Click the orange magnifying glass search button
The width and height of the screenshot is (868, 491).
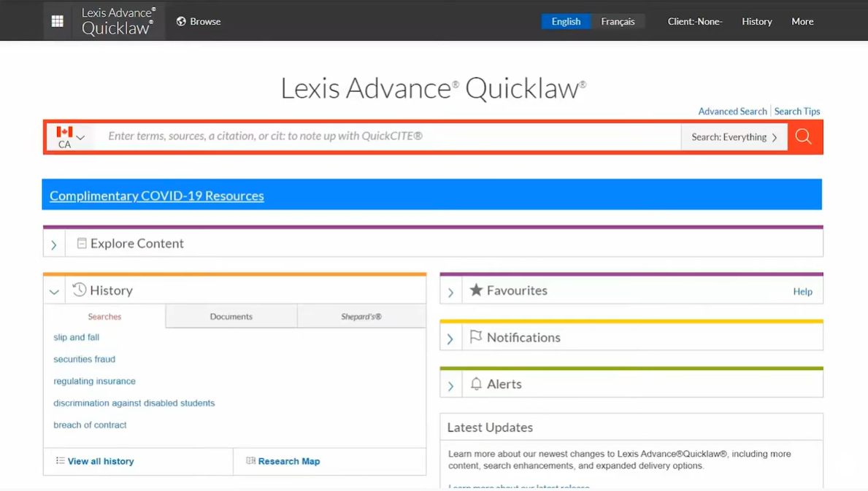pos(804,136)
